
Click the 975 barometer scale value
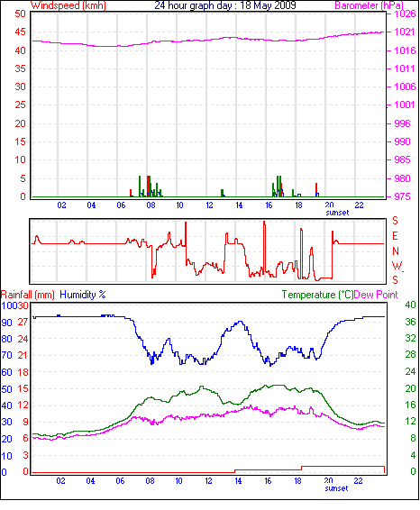403,196
